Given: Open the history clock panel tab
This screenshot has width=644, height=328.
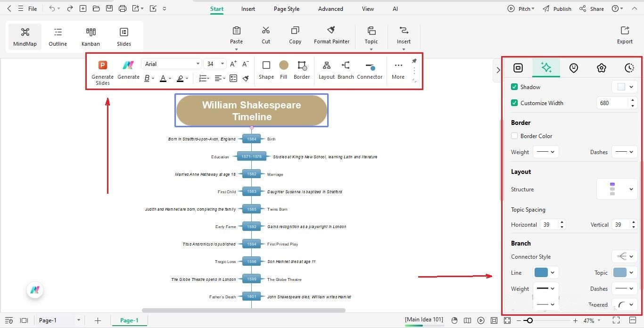Looking at the screenshot, I should [629, 68].
